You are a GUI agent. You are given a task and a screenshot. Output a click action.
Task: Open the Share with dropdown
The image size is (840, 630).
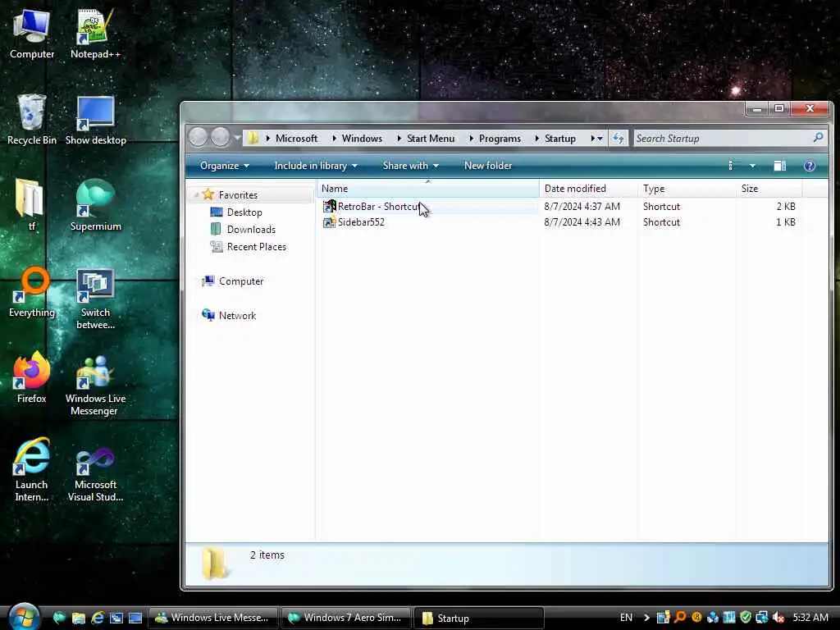410,166
